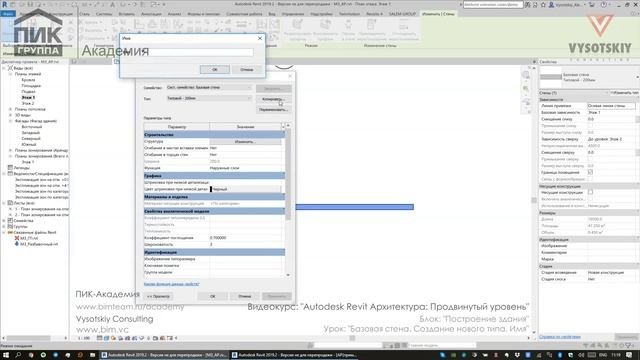This screenshot has height=360, width=640.
Task: Click OK in the type properties dialog
Action: [212, 296]
